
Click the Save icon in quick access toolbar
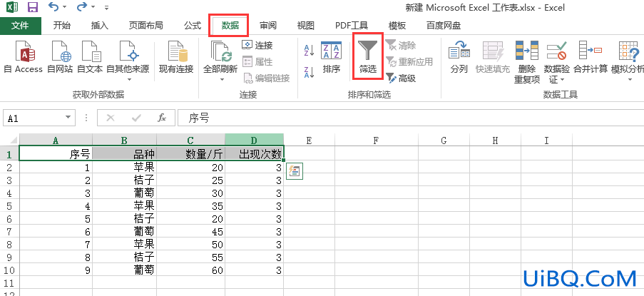[32, 7]
